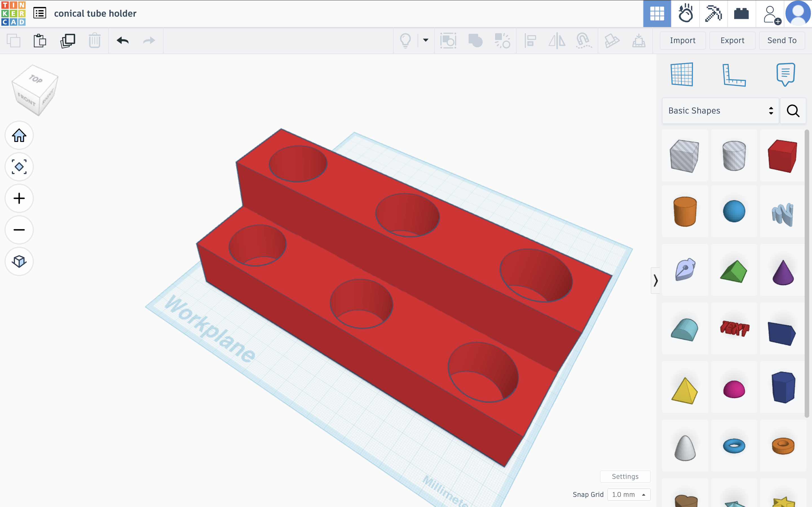Undo the last action

point(123,40)
